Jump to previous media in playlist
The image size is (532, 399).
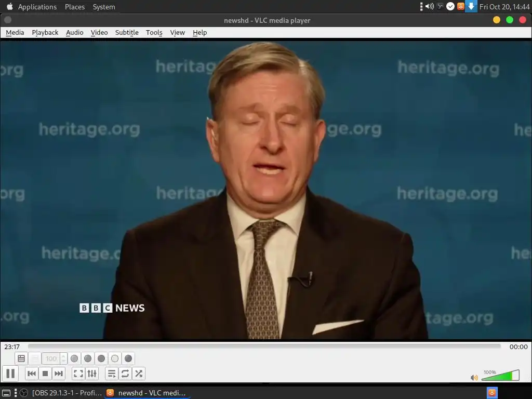coord(32,374)
